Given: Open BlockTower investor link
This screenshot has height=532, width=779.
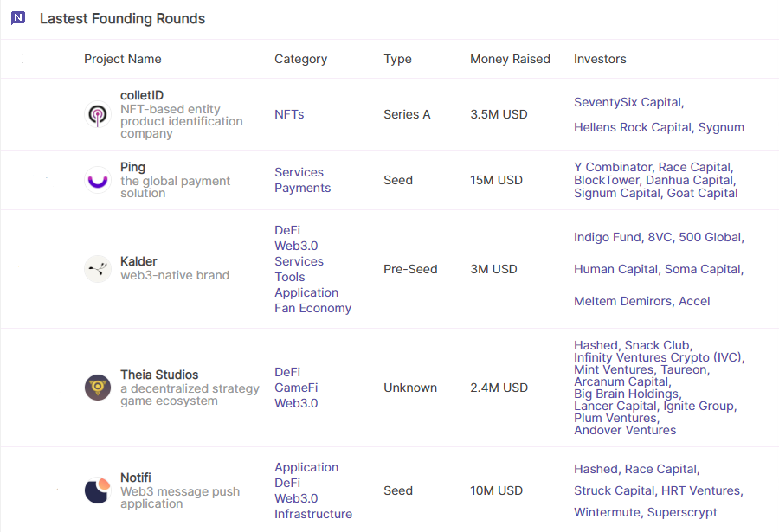Looking at the screenshot, I should point(608,180).
